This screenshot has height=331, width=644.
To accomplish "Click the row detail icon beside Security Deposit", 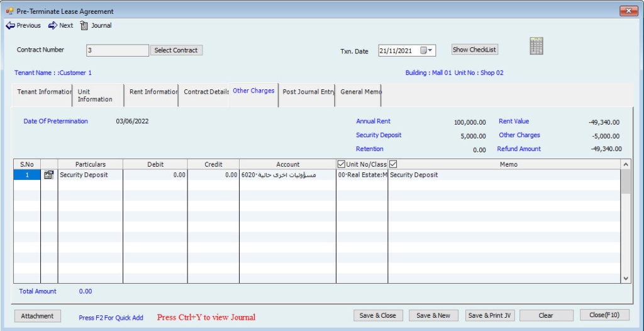I will (x=48, y=176).
